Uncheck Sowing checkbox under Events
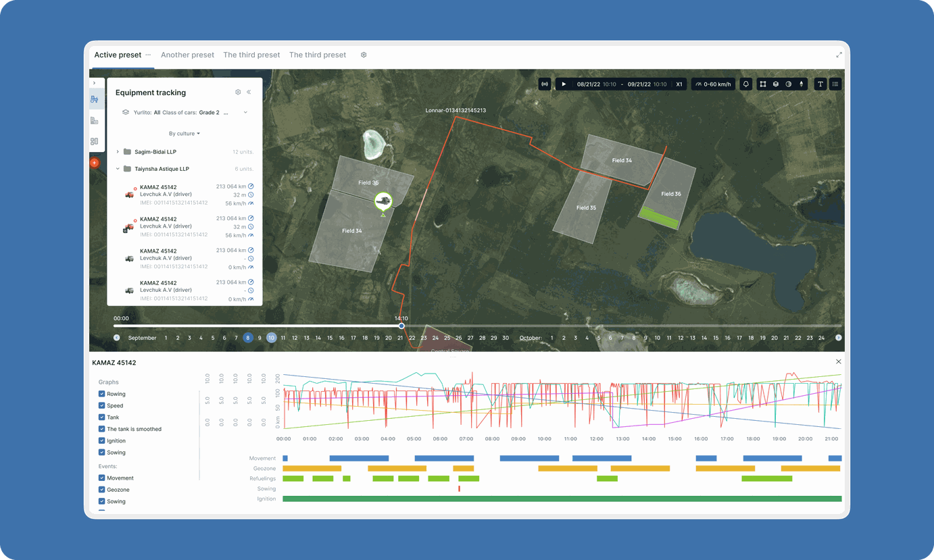The image size is (934, 560). click(x=101, y=501)
